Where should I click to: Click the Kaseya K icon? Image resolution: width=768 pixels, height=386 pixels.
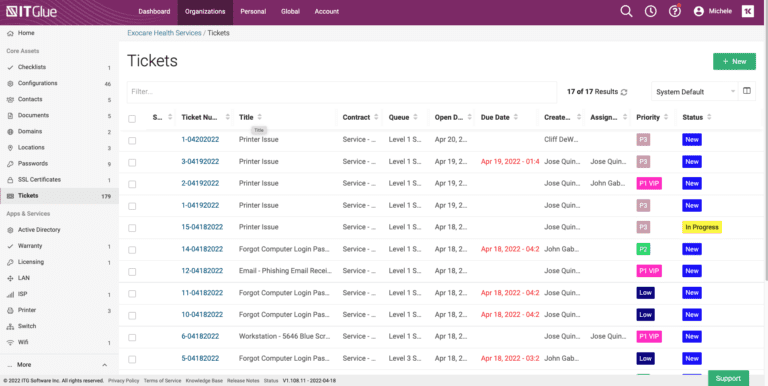click(x=747, y=11)
